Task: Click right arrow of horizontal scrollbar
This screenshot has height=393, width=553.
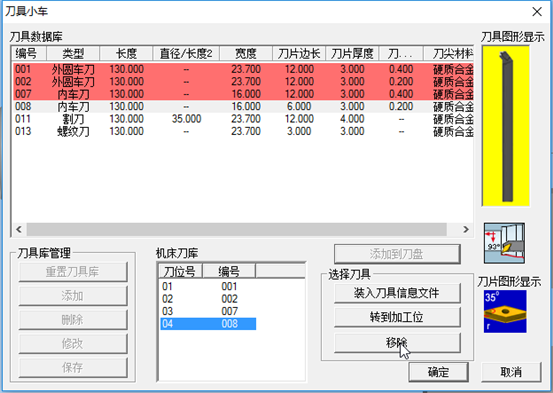Action: click(466, 229)
